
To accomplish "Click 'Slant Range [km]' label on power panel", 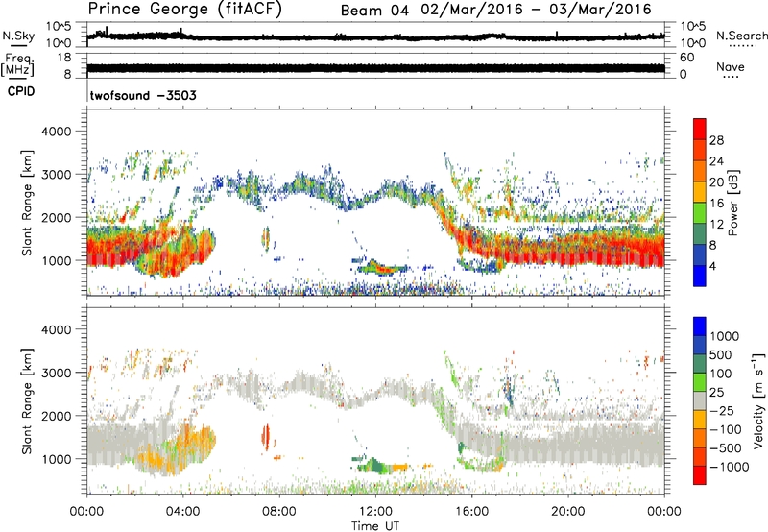I will coord(27,203).
